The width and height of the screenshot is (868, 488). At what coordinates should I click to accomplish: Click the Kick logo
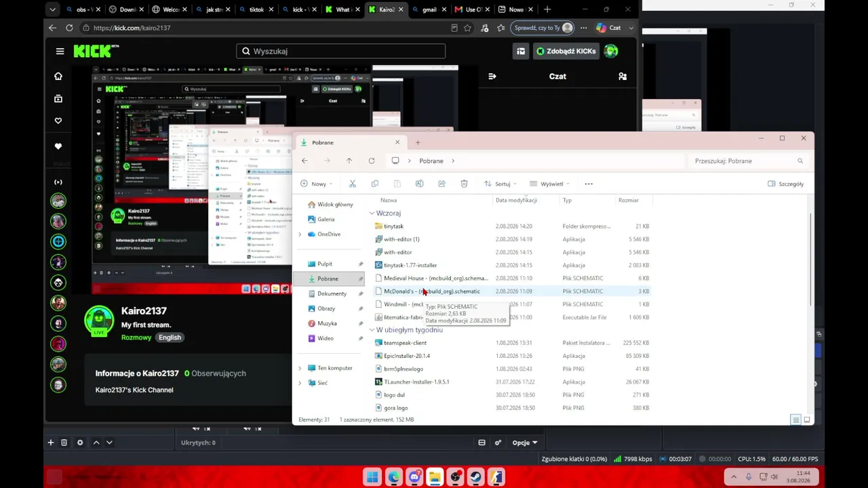point(96,51)
